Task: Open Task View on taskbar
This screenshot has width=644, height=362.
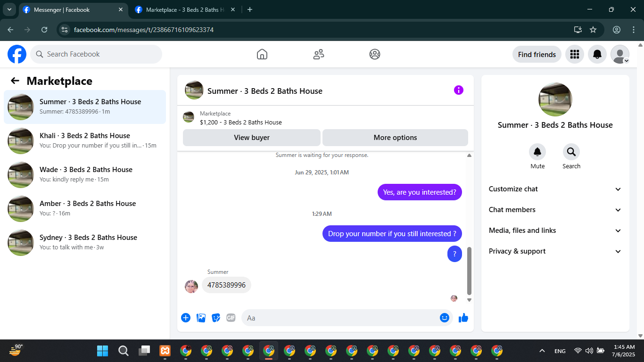Action: [x=144, y=351]
